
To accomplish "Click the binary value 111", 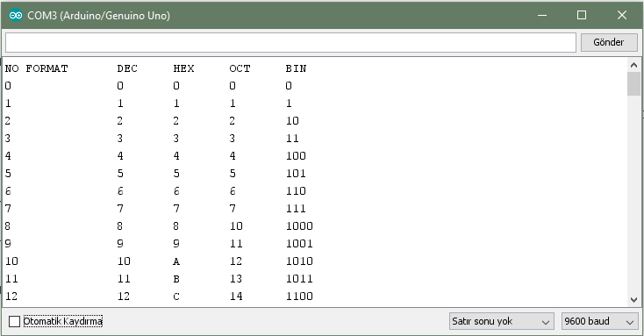I will (296, 209).
